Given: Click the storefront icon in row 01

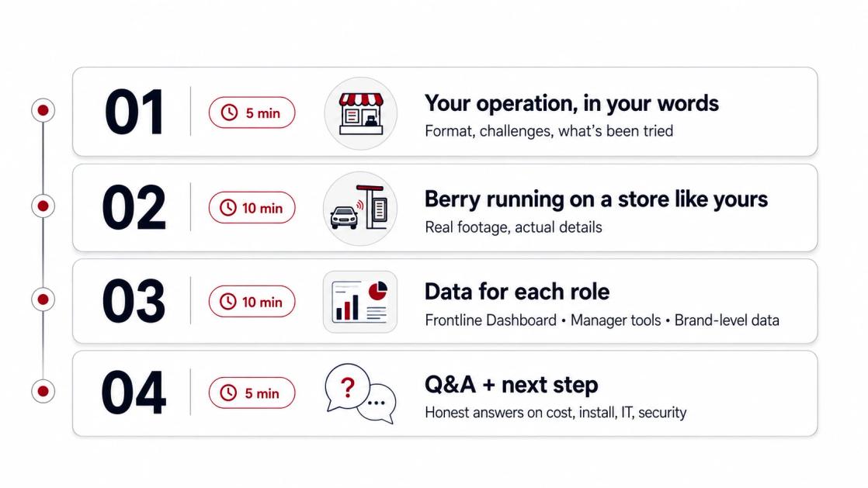Looking at the screenshot, I should (x=360, y=113).
